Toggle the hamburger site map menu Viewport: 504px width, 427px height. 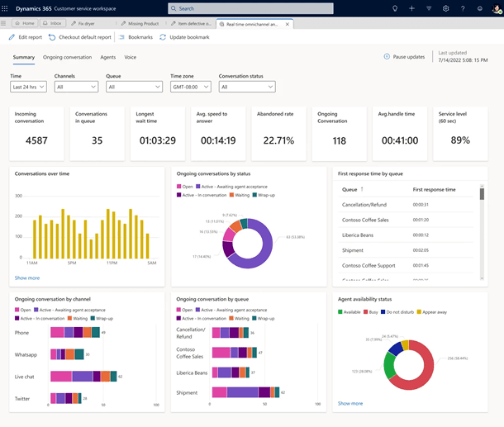3,23
